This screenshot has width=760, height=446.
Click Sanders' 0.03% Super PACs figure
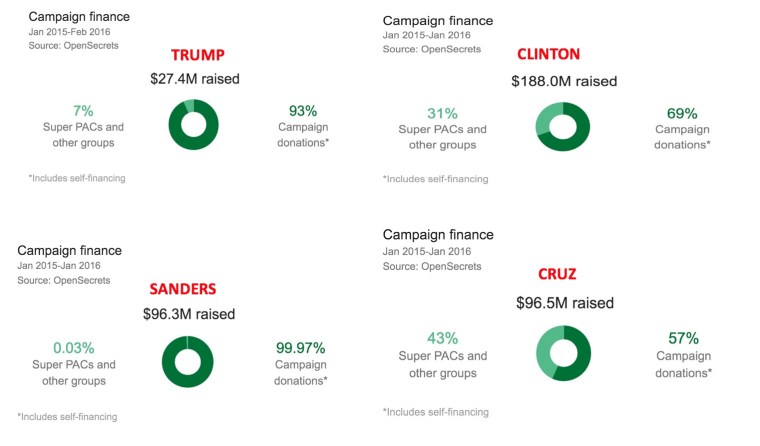(74, 348)
